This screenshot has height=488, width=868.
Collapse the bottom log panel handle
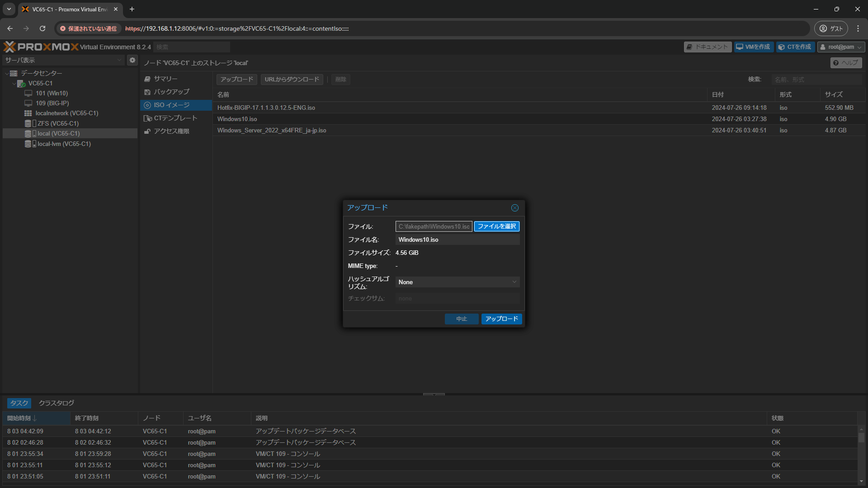[434, 394]
